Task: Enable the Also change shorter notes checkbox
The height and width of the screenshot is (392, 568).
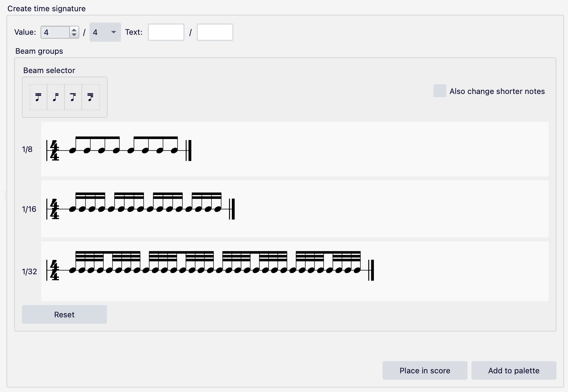Action: 440,91
